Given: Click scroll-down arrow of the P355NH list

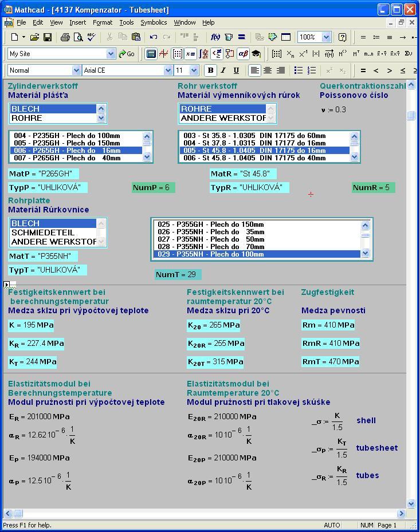Looking at the screenshot, I should [x=366, y=253].
